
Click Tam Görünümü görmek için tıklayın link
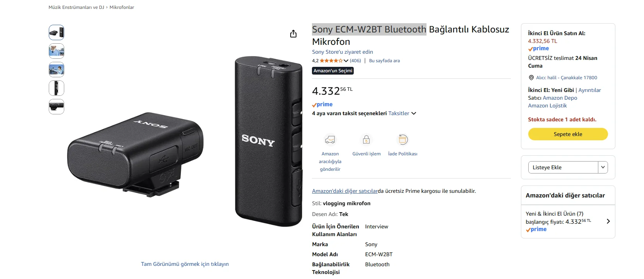pos(185,264)
